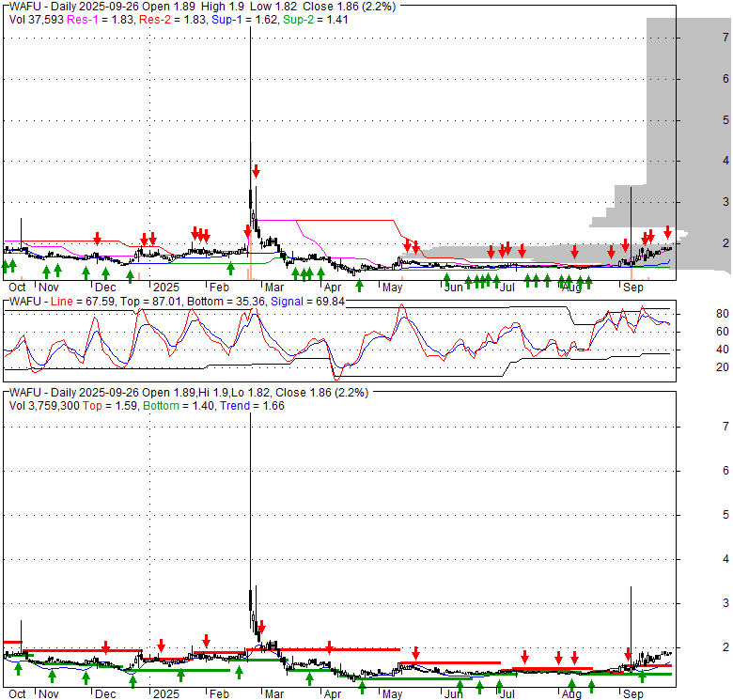This screenshot has height=700, width=733.
Task: Click the 'Mar' label on the upper chart axis
Action: coord(274,288)
